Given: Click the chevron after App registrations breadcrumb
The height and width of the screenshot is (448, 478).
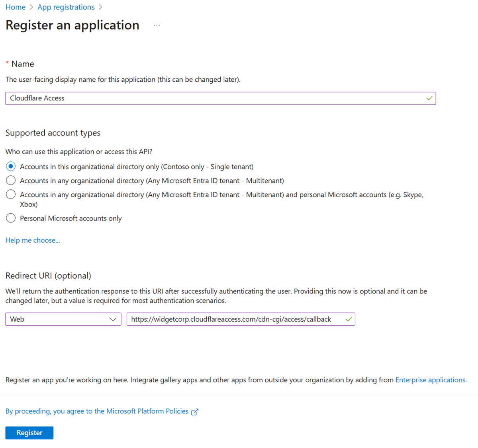Looking at the screenshot, I should click(x=100, y=7).
